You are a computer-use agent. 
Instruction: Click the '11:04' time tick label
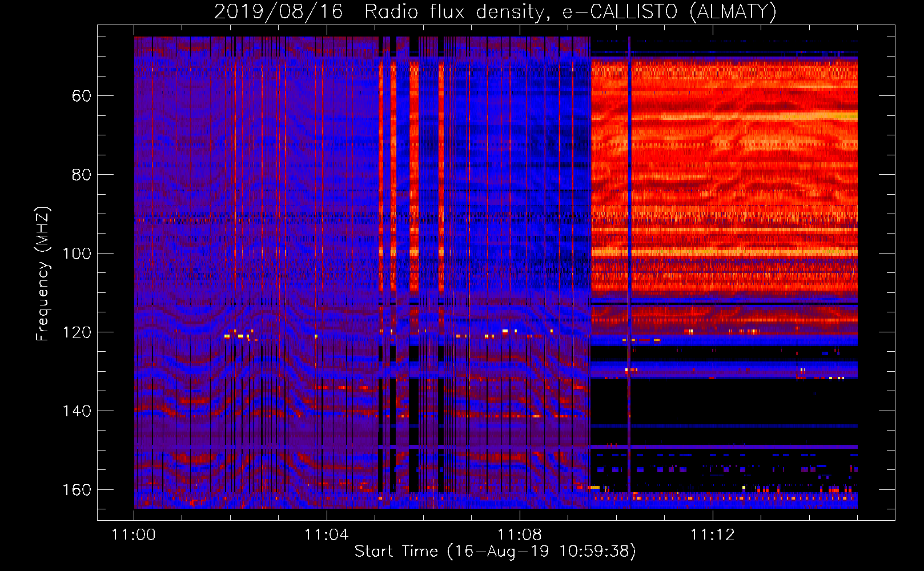326,535
